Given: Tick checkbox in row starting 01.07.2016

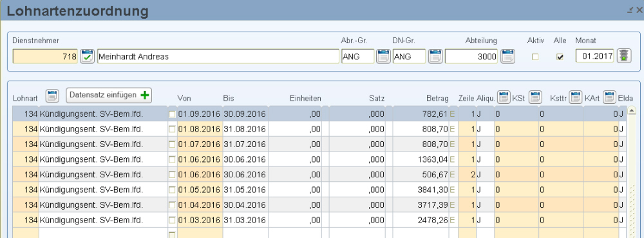Looking at the screenshot, I should (x=172, y=144).
